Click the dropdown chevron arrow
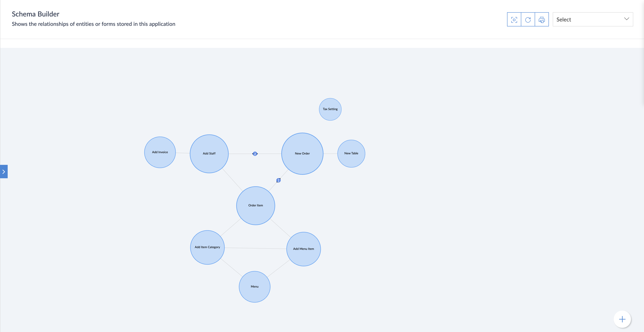Image resolution: width=644 pixels, height=332 pixels. pyautogui.click(x=626, y=19)
